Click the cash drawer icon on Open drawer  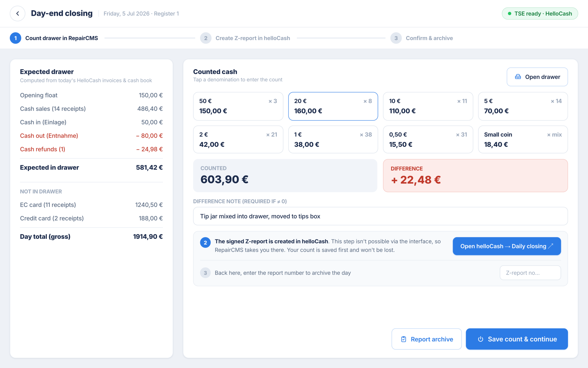(x=518, y=77)
